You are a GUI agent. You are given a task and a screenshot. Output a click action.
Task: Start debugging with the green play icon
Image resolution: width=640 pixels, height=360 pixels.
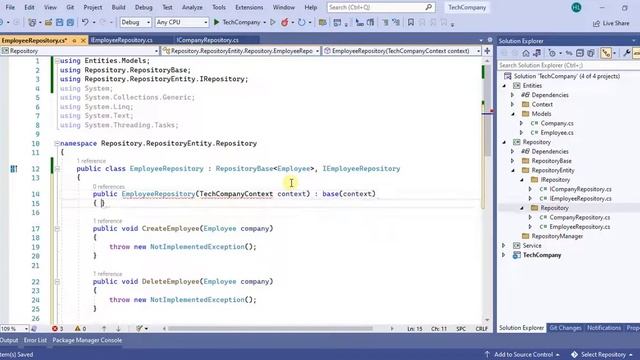(x=217, y=22)
